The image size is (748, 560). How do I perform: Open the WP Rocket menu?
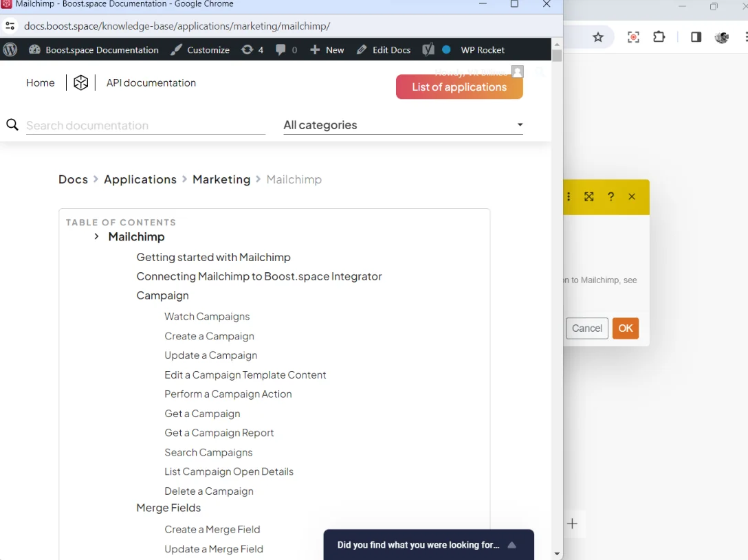click(x=483, y=49)
